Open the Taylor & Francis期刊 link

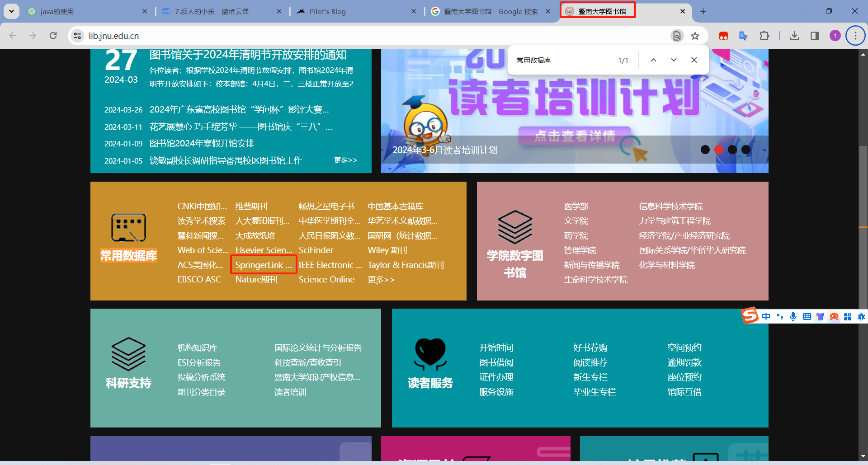406,265
